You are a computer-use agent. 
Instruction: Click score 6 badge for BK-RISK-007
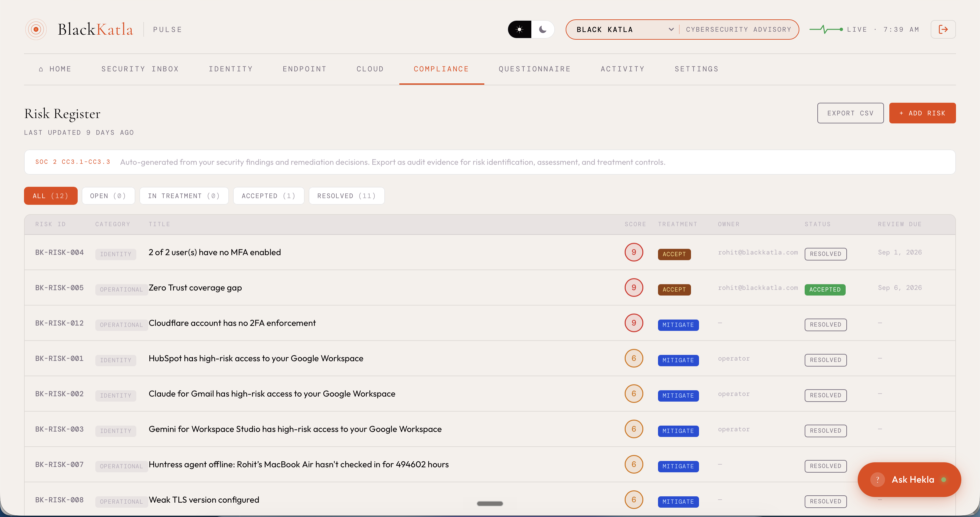tap(633, 464)
